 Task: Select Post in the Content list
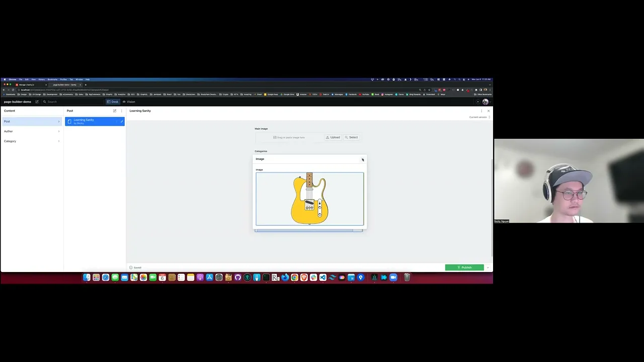[x=31, y=121]
